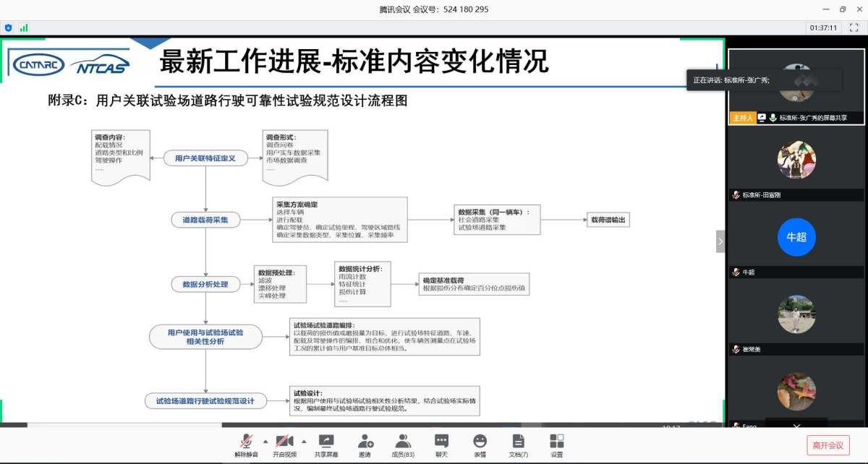Open meeting 设置 settings icon

tap(556, 442)
